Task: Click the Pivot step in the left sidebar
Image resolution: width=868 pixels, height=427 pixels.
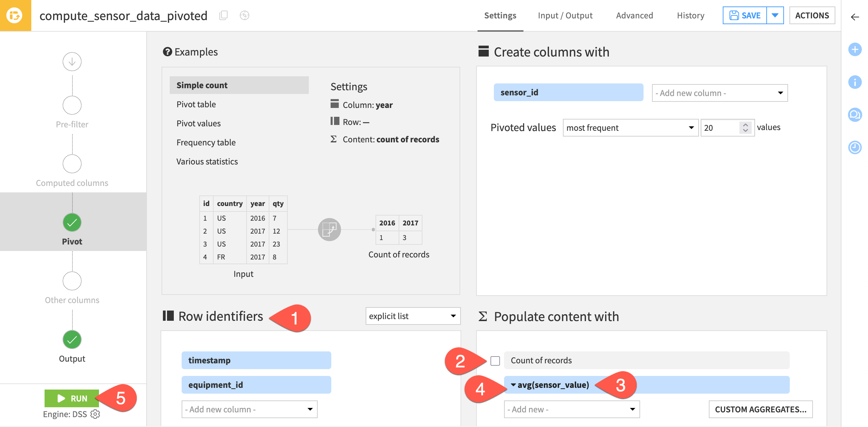Action: coord(72,222)
